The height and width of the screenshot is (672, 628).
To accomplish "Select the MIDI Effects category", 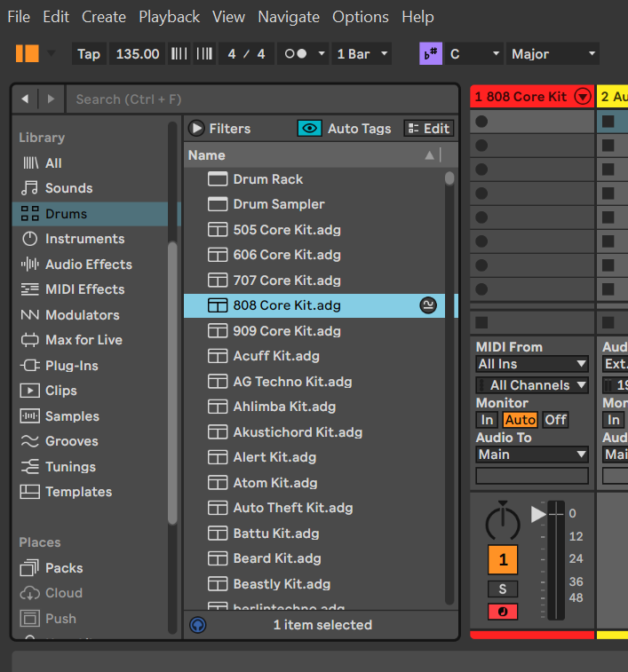I will [90, 289].
